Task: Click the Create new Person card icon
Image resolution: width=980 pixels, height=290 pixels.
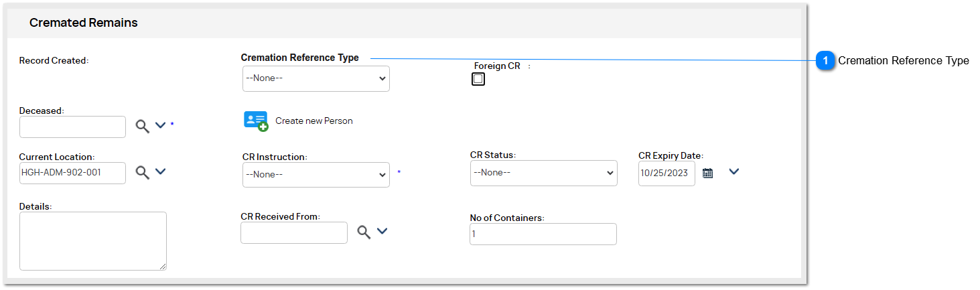Action: coord(256,121)
